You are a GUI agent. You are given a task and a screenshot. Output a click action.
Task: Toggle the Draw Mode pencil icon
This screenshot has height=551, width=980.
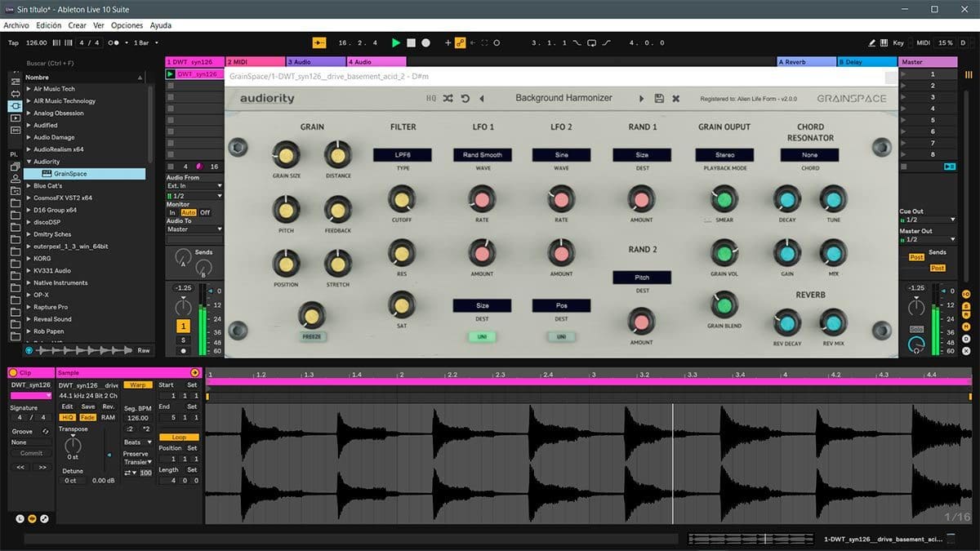(872, 42)
